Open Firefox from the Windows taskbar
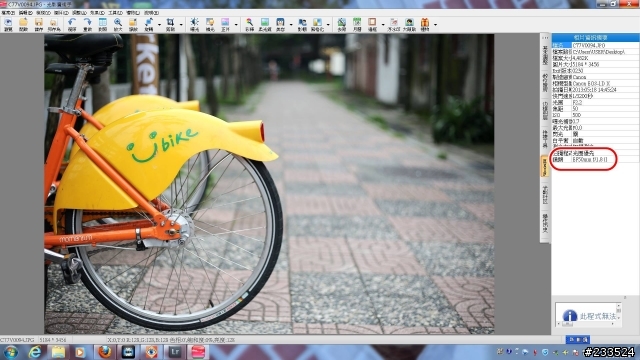Viewport: 640px width, 360px height. click(105, 352)
